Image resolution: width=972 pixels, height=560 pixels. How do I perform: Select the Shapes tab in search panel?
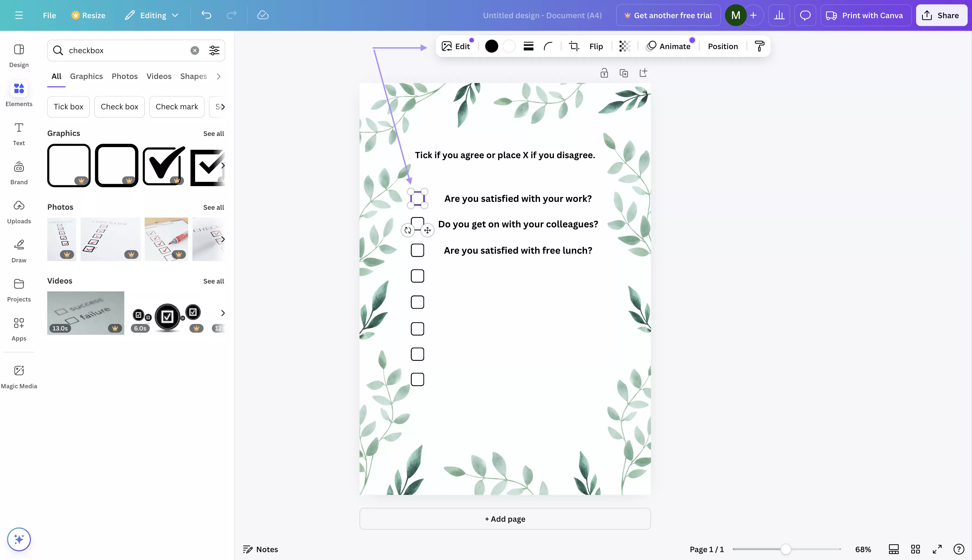click(x=193, y=75)
